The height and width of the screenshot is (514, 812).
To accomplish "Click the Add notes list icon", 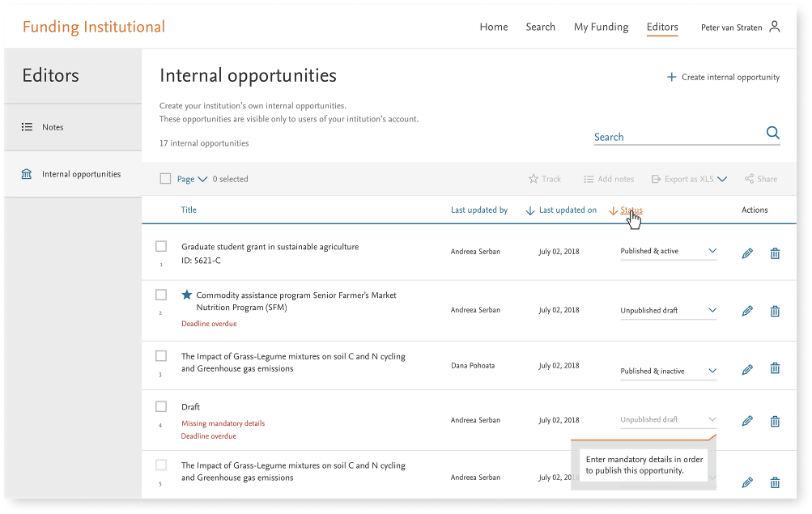I will (589, 179).
